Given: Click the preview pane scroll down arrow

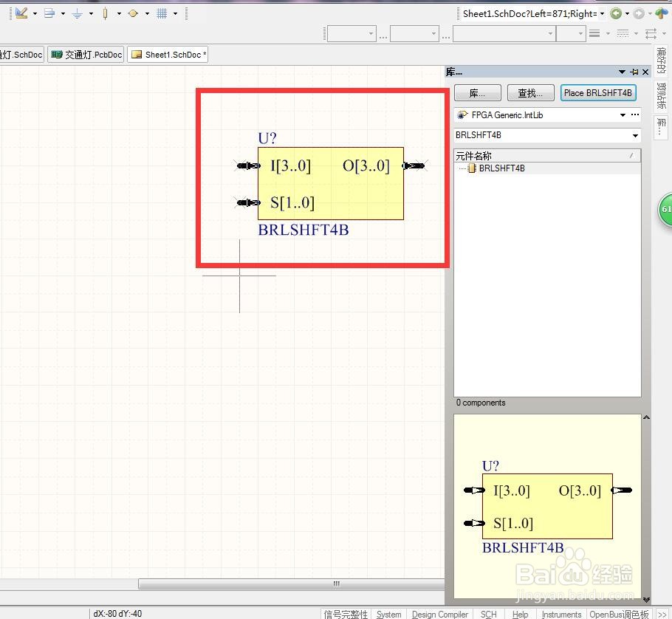Looking at the screenshot, I should pos(646,600).
